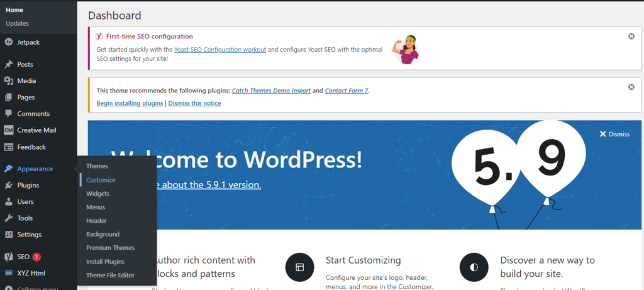644x290 pixels.
Task: Click the Appearance menu label
Action: click(x=35, y=169)
